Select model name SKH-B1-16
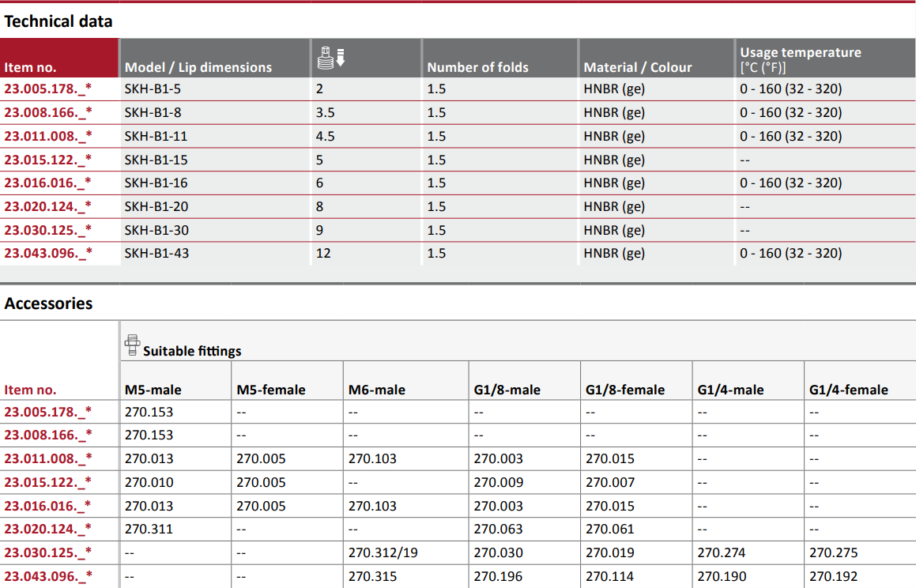This screenshot has height=588, width=916. (156, 183)
